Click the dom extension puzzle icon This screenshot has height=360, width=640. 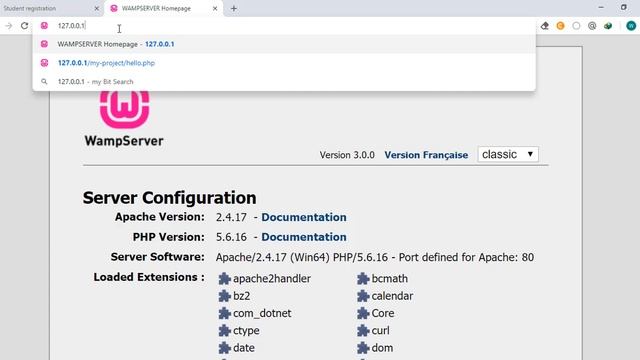coord(363,348)
